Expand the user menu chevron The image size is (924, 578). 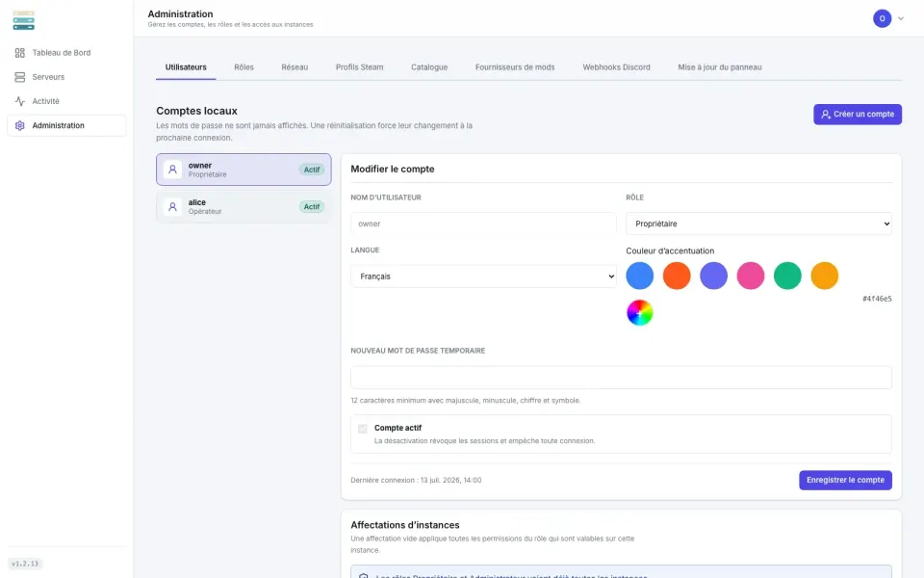point(901,19)
